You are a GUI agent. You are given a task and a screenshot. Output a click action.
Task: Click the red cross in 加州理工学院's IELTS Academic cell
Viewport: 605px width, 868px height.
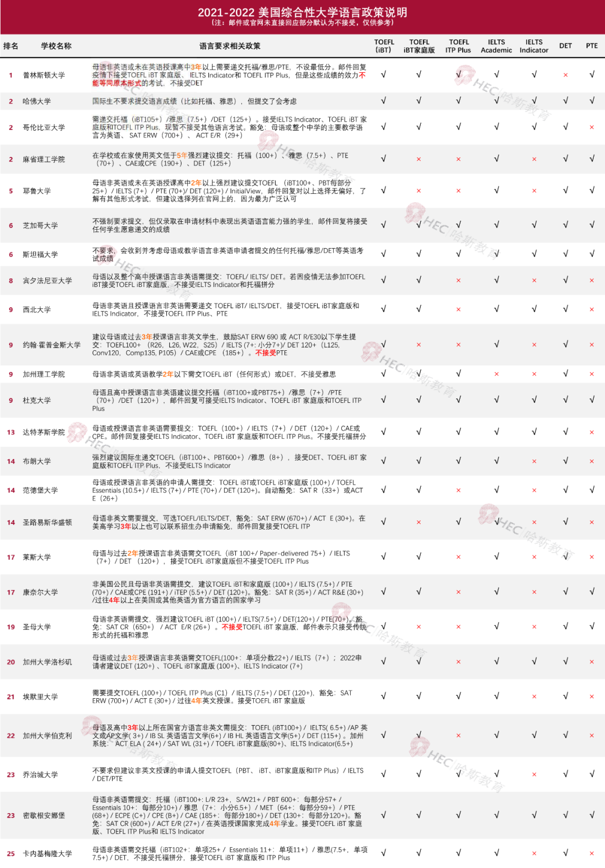click(x=496, y=374)
